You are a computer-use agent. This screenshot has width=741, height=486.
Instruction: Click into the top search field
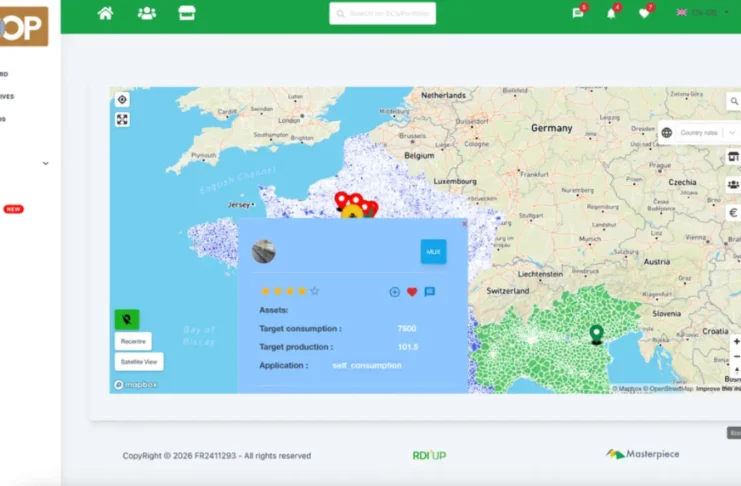point(382,13)
